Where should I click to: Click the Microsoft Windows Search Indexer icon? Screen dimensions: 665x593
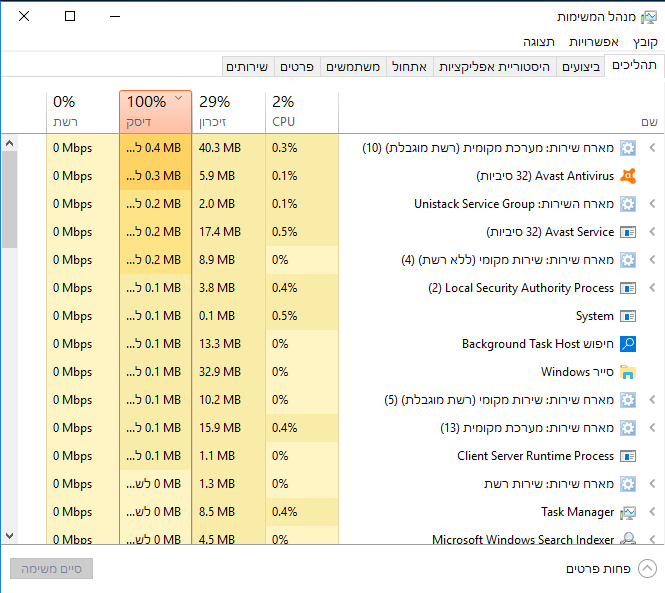tap(628, 539)
